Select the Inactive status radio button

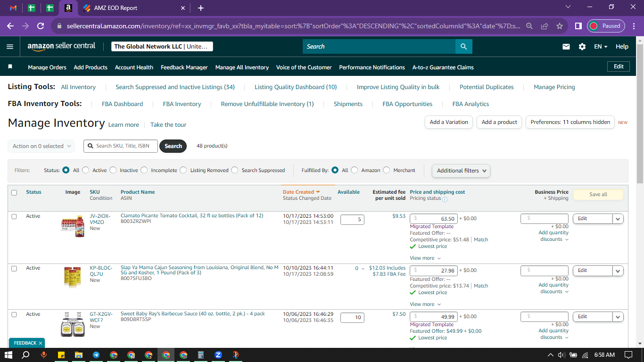pyautogui.click(x=113, y=170)
